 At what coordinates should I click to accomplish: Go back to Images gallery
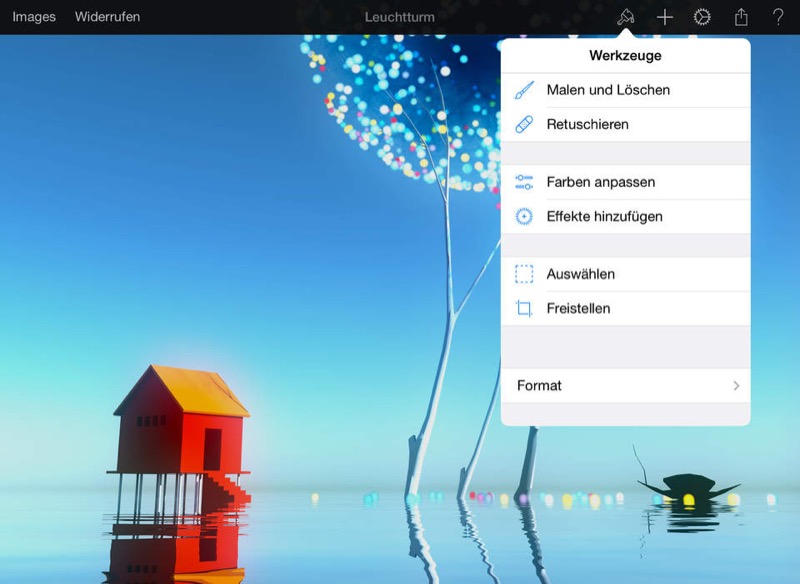(34, 17)
